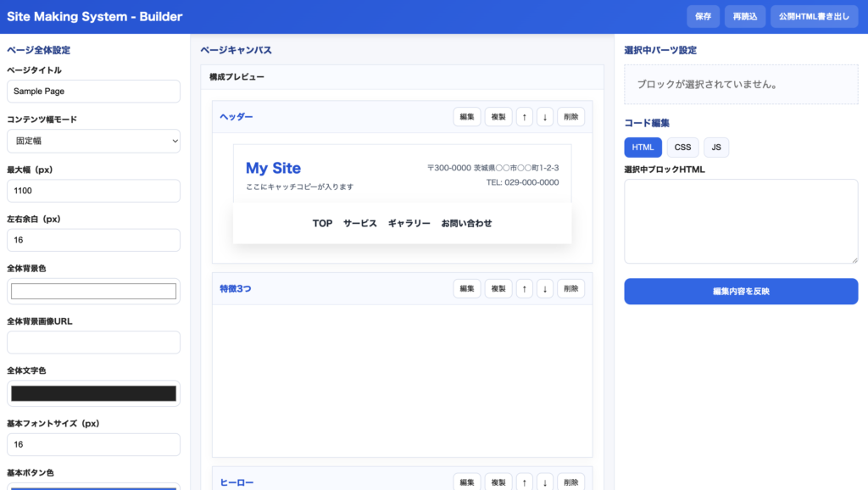Screen dimensions: 868x490
Task: Move the ヘッダー block up with the arrow
Action: [525, 117]
